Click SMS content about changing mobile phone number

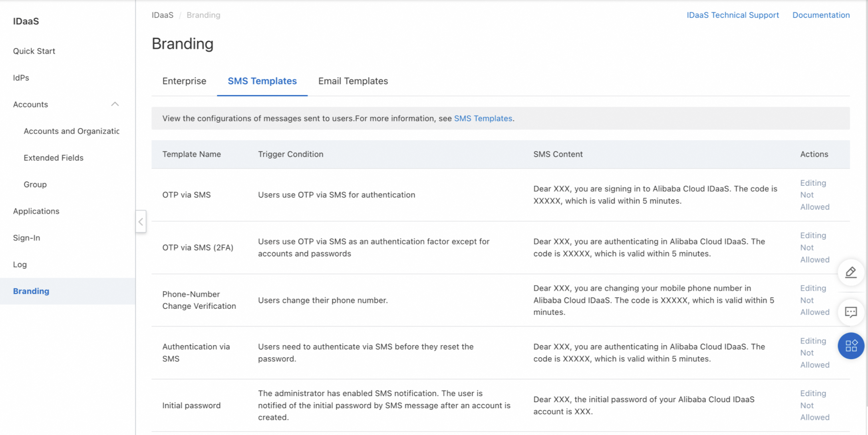click(x=653, y=300)
